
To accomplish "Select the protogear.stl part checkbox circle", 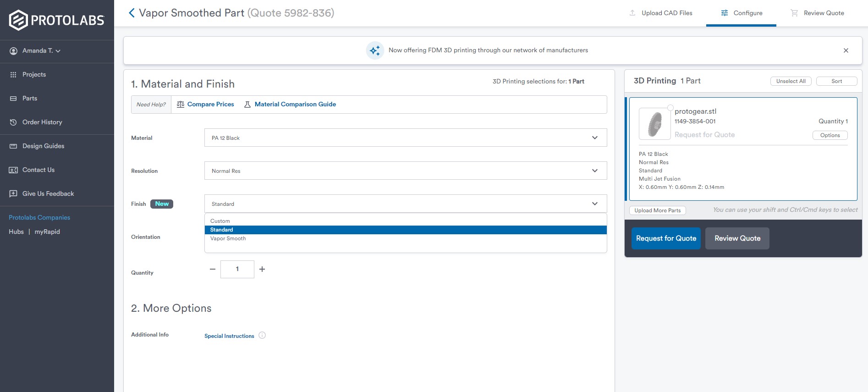I will click(x=670, y=108).
